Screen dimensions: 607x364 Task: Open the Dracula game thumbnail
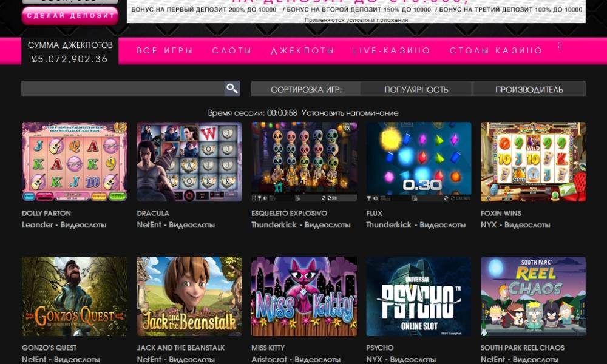tap(189, 162)
